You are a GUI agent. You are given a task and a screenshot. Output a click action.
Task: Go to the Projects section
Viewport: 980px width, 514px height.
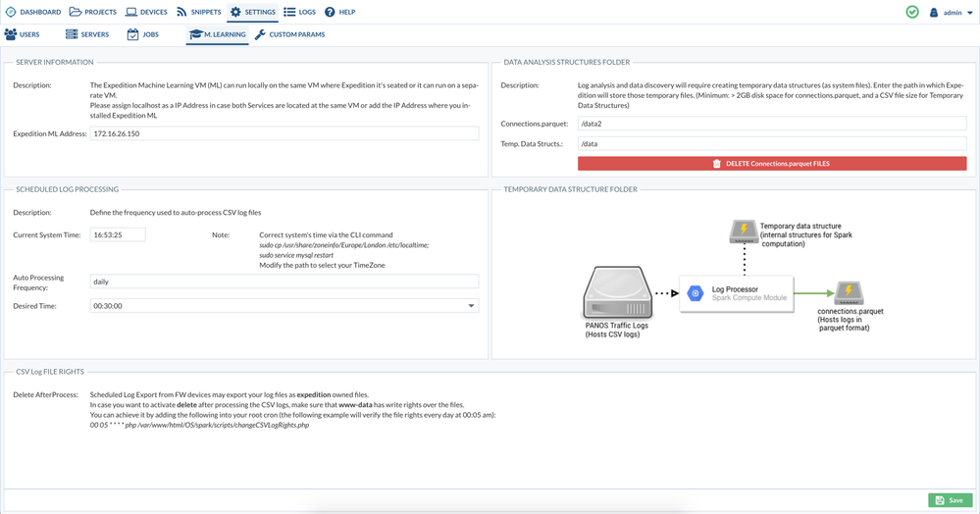click(x=92, y=12)
